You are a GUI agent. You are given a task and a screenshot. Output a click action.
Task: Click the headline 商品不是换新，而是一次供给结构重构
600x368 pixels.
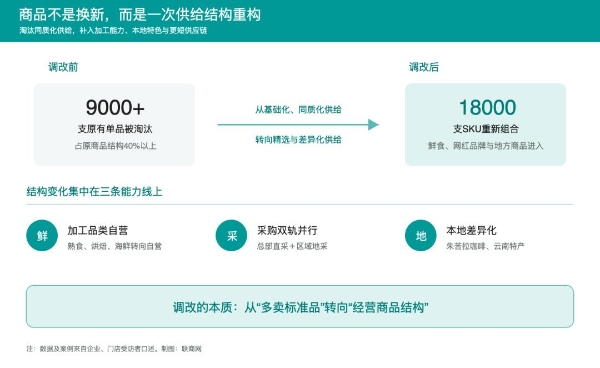[x=140, y=15]
